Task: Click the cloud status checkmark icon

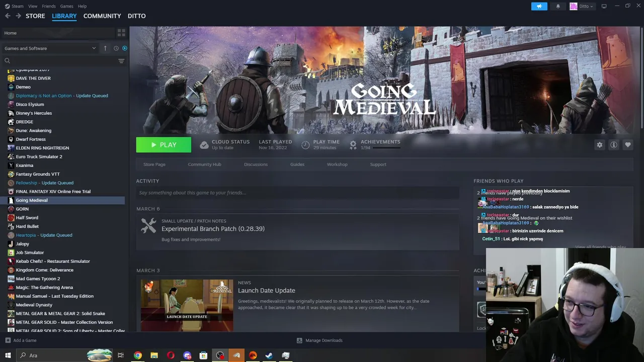Action: pos(204,145)
